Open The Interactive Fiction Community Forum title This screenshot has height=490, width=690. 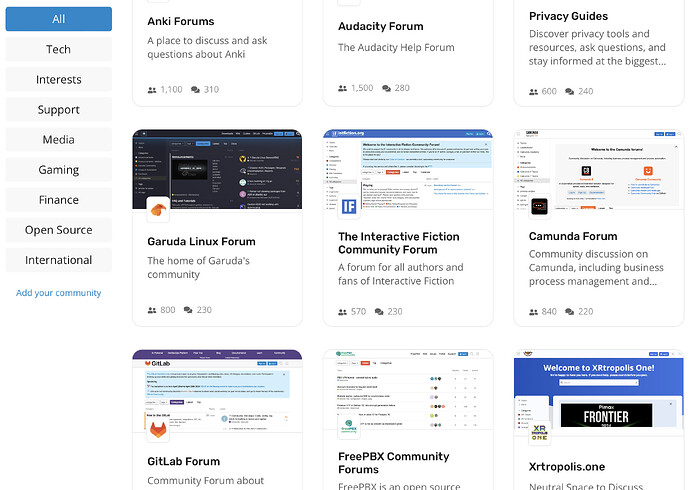(399, 243)
